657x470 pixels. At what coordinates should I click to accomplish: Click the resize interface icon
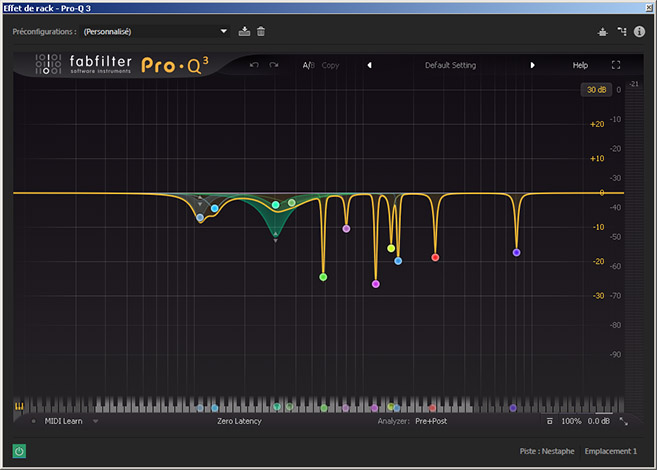[623, 421]
